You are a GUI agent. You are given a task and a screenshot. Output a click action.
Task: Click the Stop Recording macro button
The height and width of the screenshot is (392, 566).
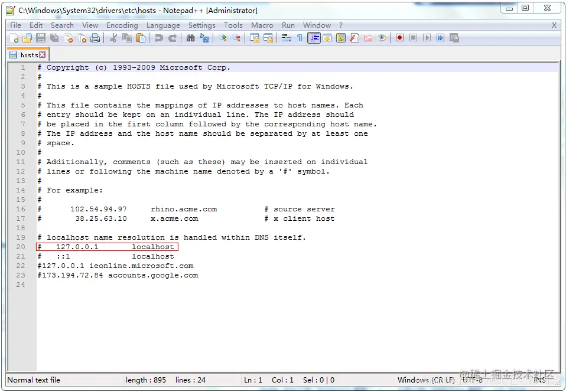414,38
